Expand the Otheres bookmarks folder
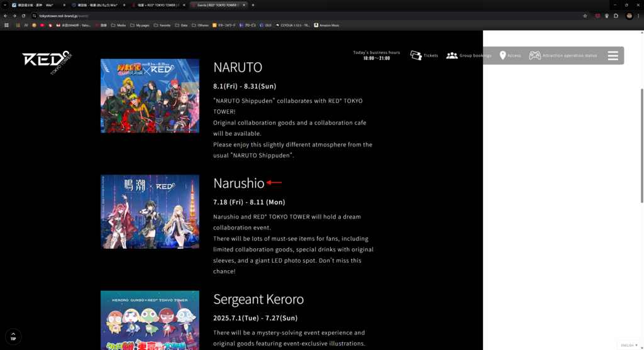 click(200, 25)
